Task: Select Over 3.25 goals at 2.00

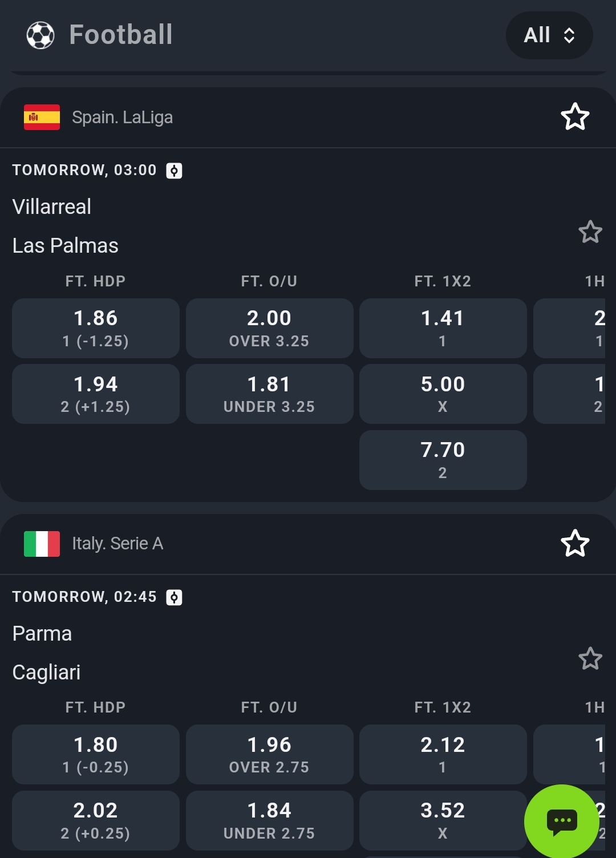Action: point(269,328)
